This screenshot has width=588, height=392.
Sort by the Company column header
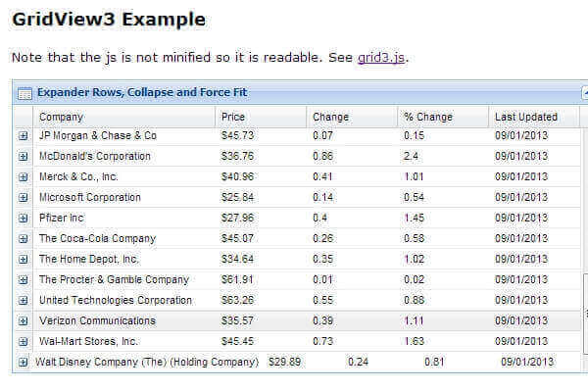[x=61, y=117]
